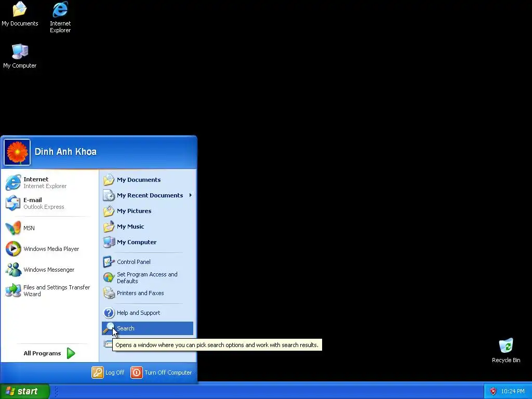Click security alert shield in system tray

(x=493, y=391)
